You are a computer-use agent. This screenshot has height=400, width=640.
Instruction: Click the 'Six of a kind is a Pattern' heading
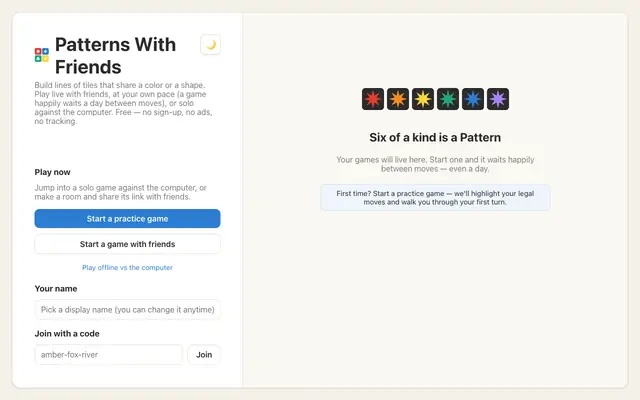435,138
